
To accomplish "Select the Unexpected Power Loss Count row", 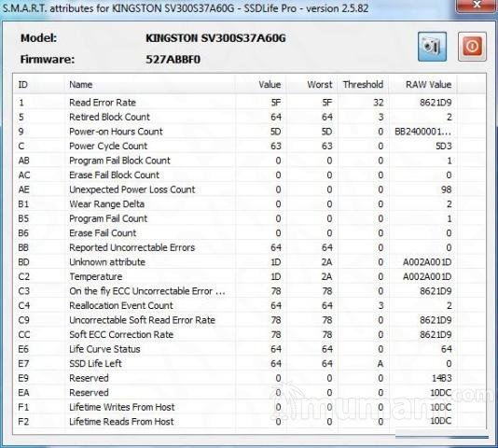I will [x=235, y=189].
